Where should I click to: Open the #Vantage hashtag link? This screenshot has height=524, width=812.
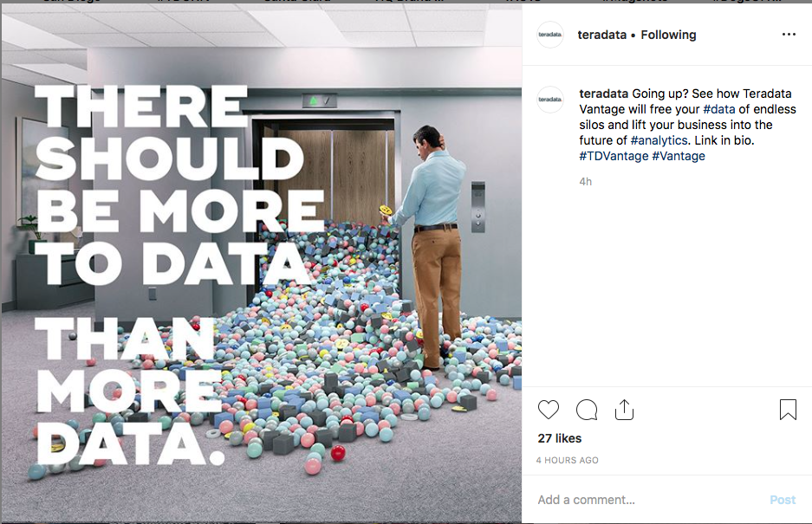click(x=679, y=156)
